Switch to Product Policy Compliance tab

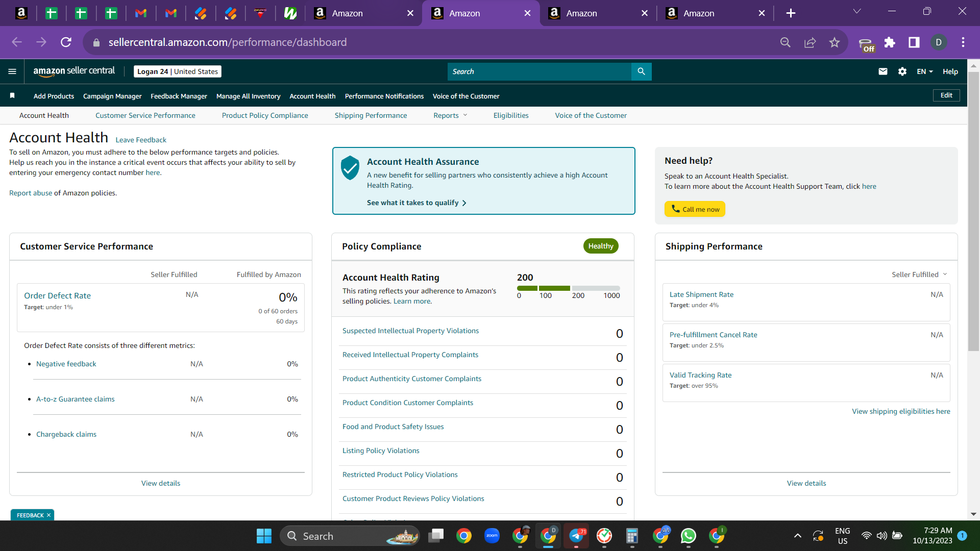pos(265,115)
